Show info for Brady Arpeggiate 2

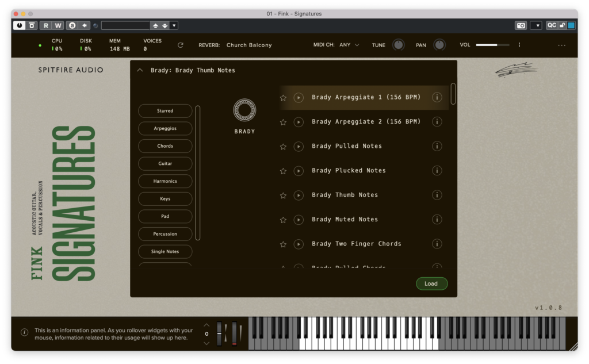pyautogui.click(x=437, y=122)
